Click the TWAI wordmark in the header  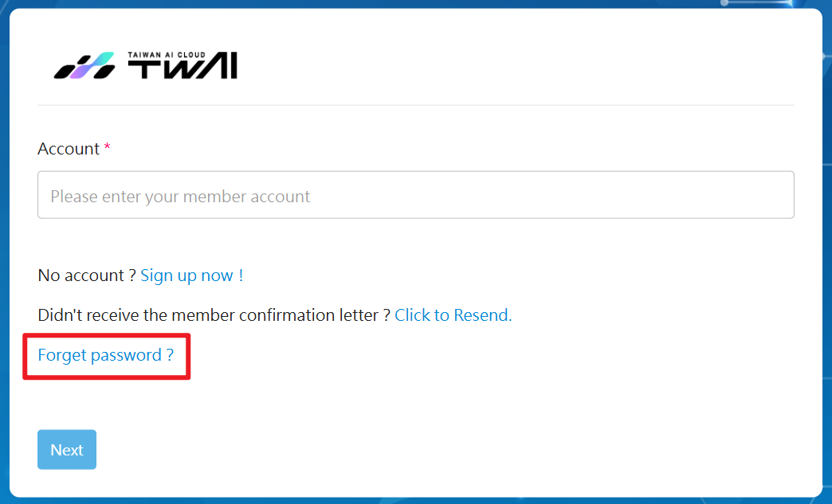pyautogui.click(x=182, y=69)
